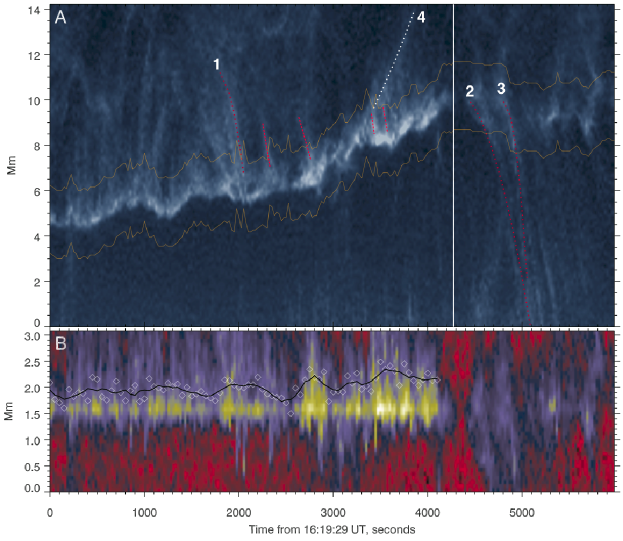Click the 2.0 tick label on panel B axis
Image resolution: width=623 pixels, height=541 pixels.
click(33, 388)
